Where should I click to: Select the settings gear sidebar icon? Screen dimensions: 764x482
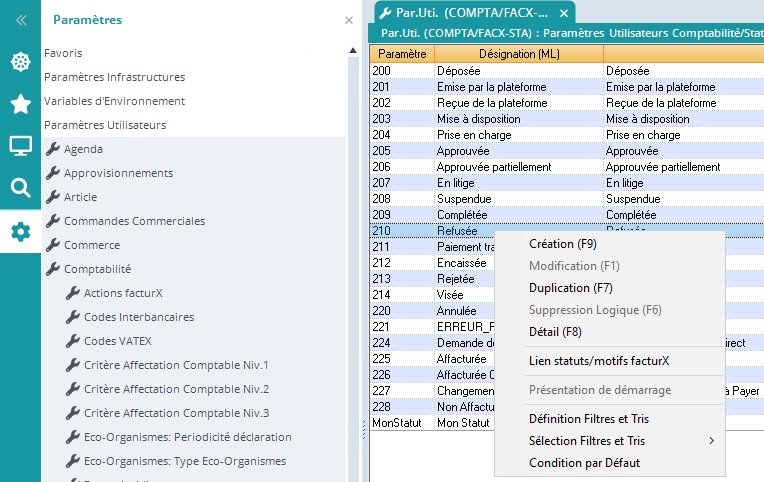[20, 232]
